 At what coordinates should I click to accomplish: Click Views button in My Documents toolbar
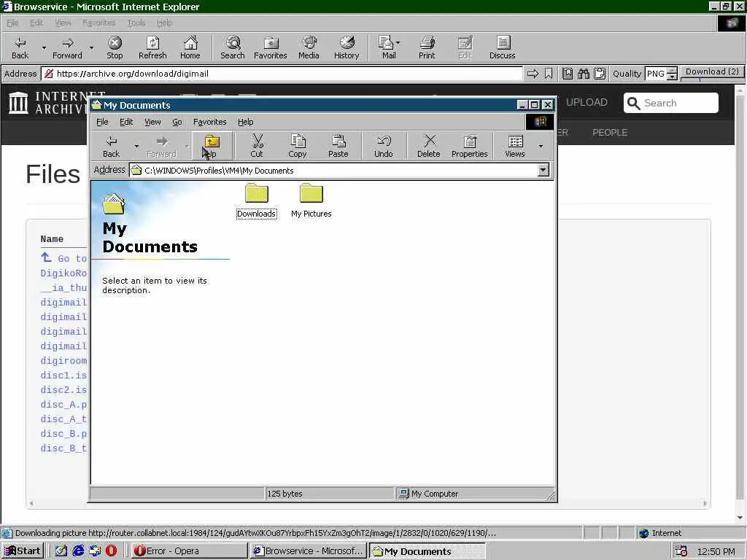click(x=515, y=147)
